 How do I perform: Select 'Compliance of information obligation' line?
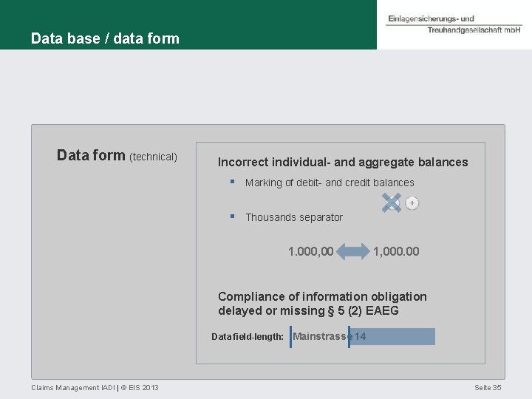point(322,296)
